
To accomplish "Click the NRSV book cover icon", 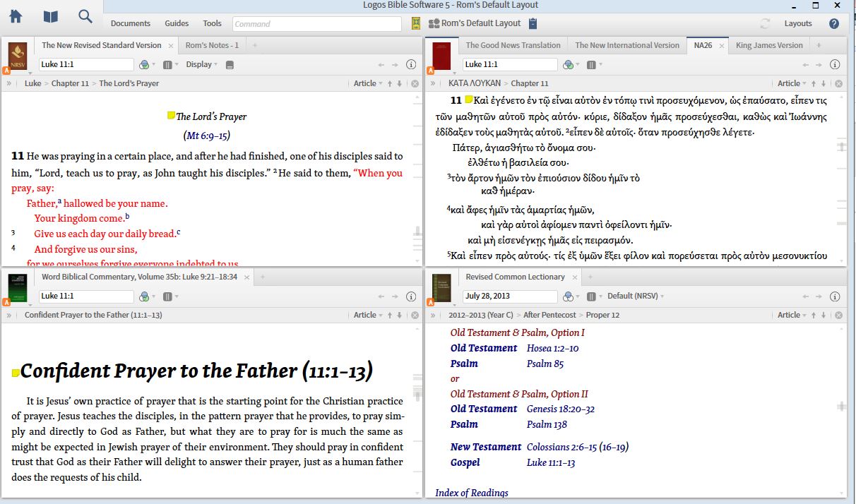I will (18, 54).
